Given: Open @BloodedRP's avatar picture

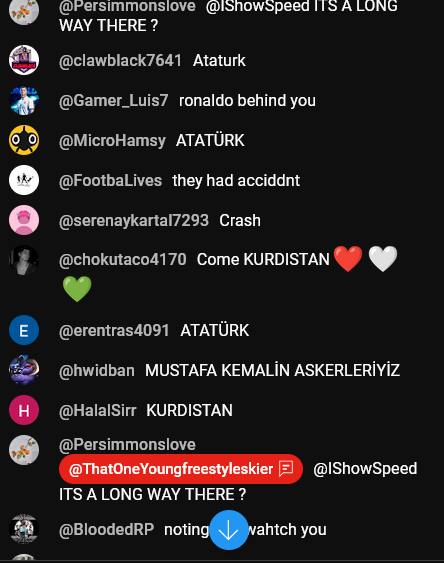Looking at the screenshot, I should pos(24,529).
